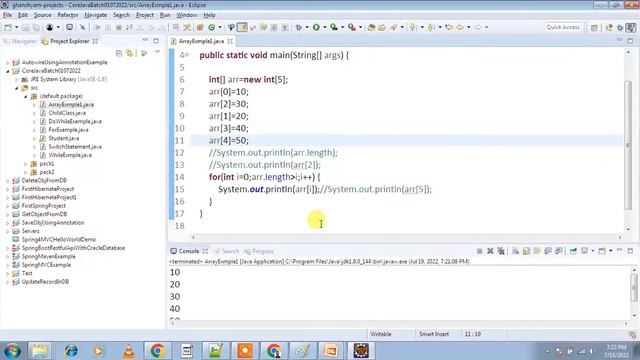Image resolution: width=640 pixels, height=360 pixels.
Task: Open the Back history dropdown arrow
Action: point(469,27)
